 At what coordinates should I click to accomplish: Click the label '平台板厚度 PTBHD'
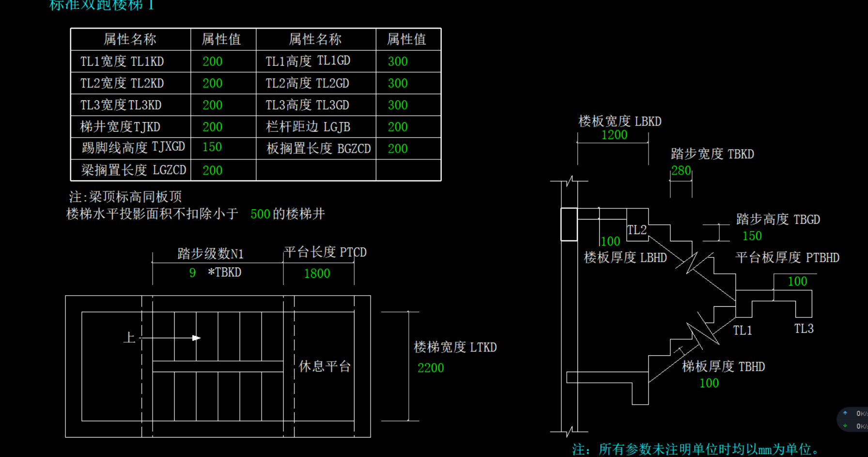pos(788,257)
